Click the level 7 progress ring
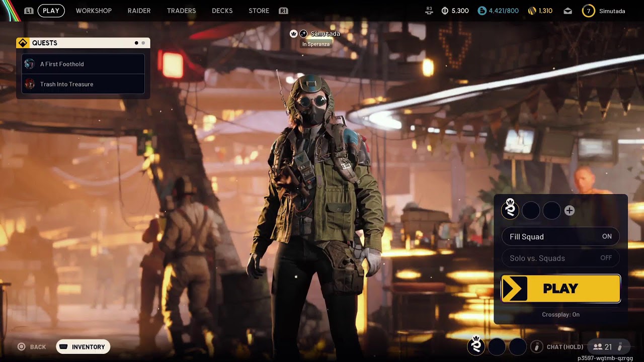 pos(588,11)
